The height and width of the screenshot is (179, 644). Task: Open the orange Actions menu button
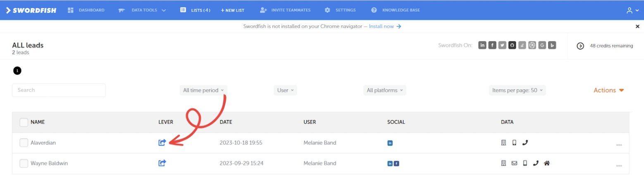[608, 90]
